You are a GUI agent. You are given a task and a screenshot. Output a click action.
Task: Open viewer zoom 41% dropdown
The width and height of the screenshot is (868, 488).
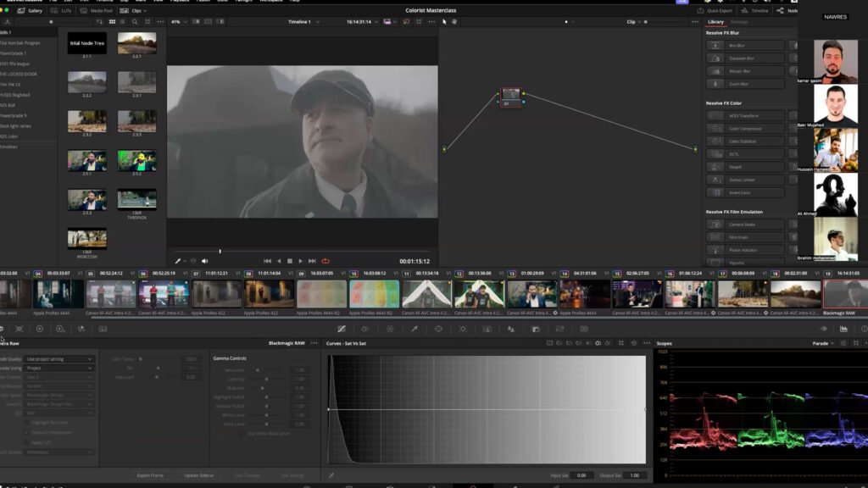[x=179, y=21]
